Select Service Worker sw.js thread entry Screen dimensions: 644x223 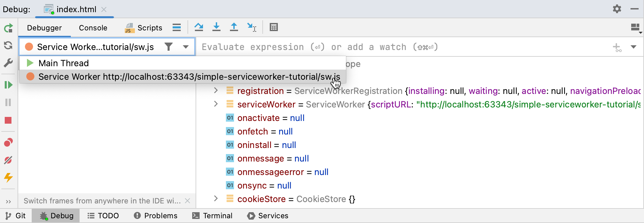183,77
